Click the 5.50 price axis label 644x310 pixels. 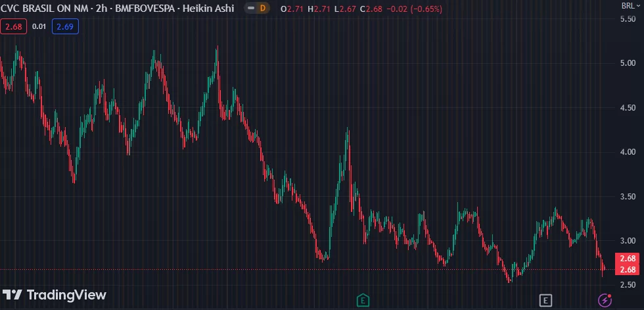click(x=628, y=19)
